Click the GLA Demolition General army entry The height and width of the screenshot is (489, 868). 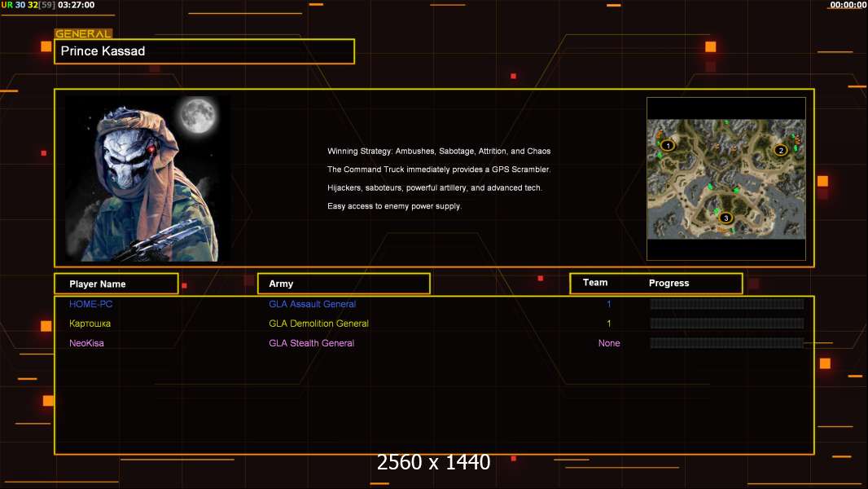pyautogui.click(x=318, y=324)
